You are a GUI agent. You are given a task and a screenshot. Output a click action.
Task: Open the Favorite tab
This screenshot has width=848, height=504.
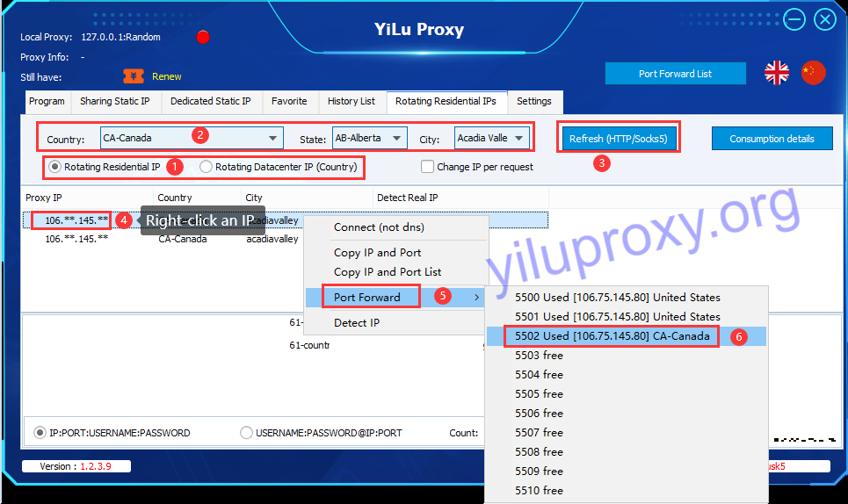tap(289, 102)
